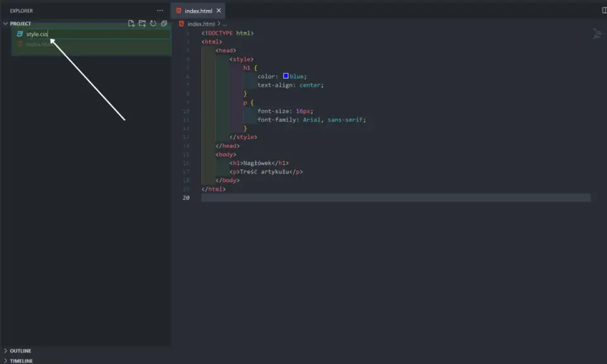Click index.html in the breadcrumb bar
This screenshot has width=607, height=364.
201,24
